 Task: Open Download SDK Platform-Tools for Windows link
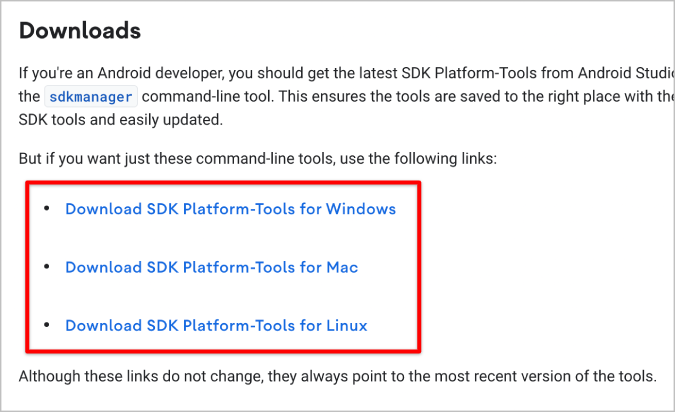point(230,209)
